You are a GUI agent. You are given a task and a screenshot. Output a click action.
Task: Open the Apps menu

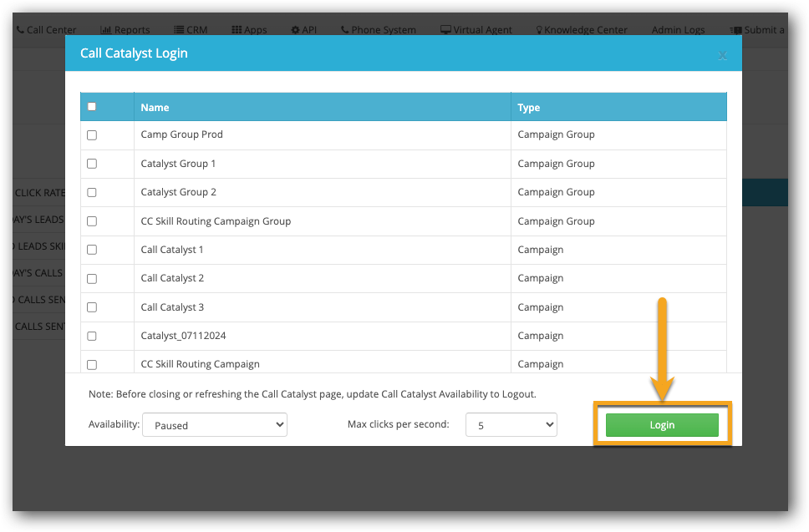(x=249, y=30)
